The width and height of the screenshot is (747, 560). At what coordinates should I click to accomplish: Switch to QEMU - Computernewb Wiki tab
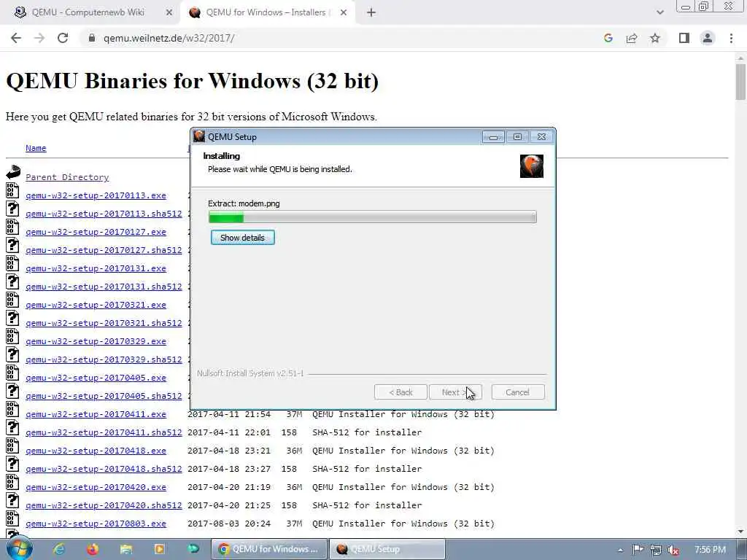click(x=88, y=12)
